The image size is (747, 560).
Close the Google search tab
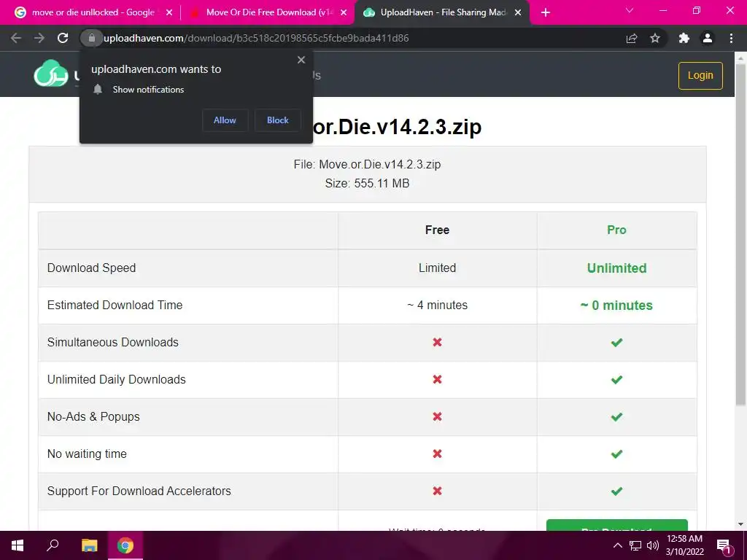(169, 12)
